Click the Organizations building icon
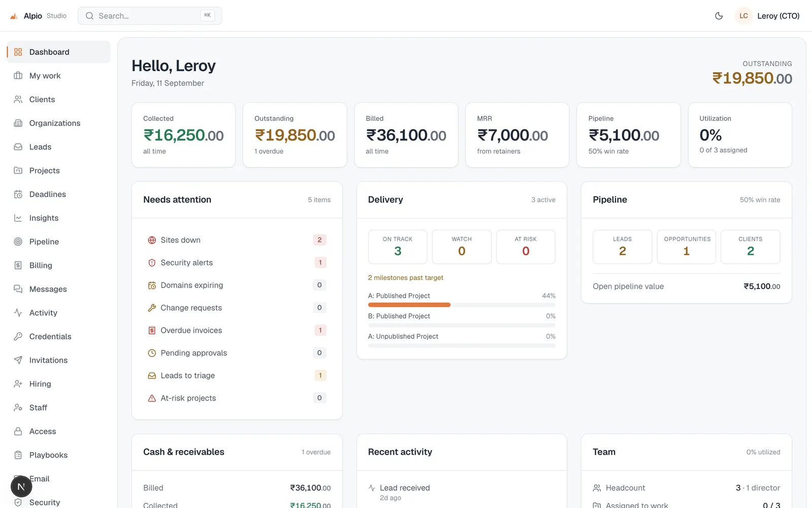The height and width of the screenshot is (508, 812). point(18,123)
